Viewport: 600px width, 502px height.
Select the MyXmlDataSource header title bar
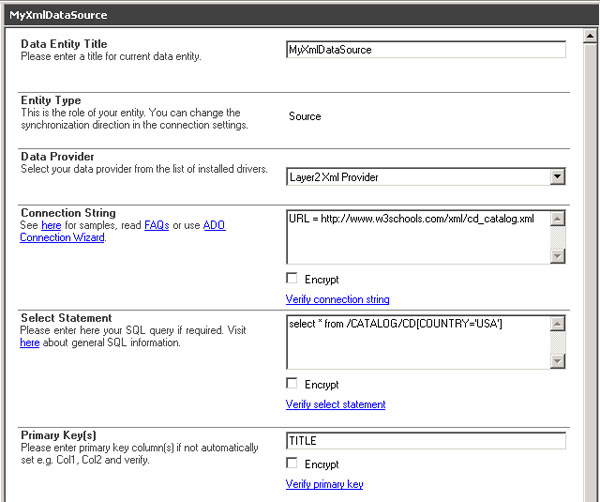pyautogui.click(x=300, y=16)
